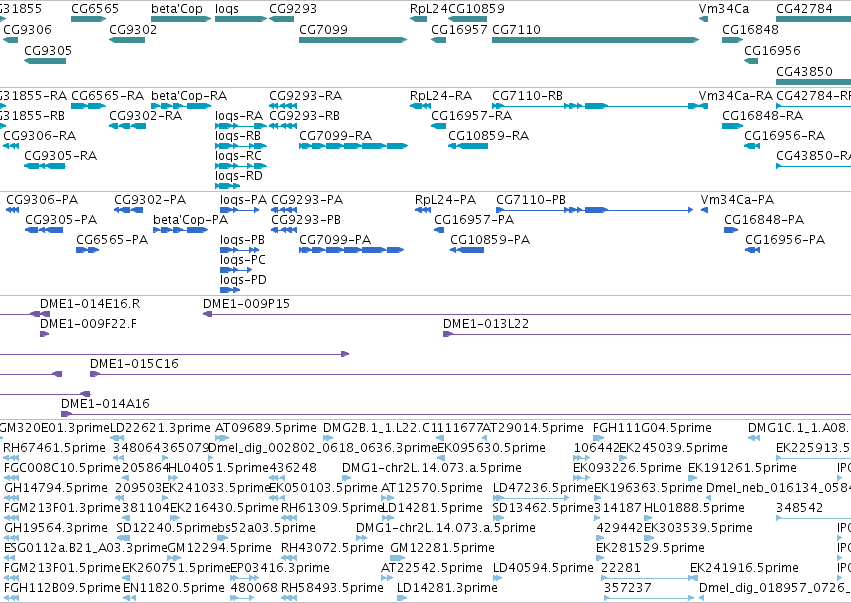Click transcript label 'CG10859-RA'
This screenshot has width=851, height=603.
(x=488, y=136)
